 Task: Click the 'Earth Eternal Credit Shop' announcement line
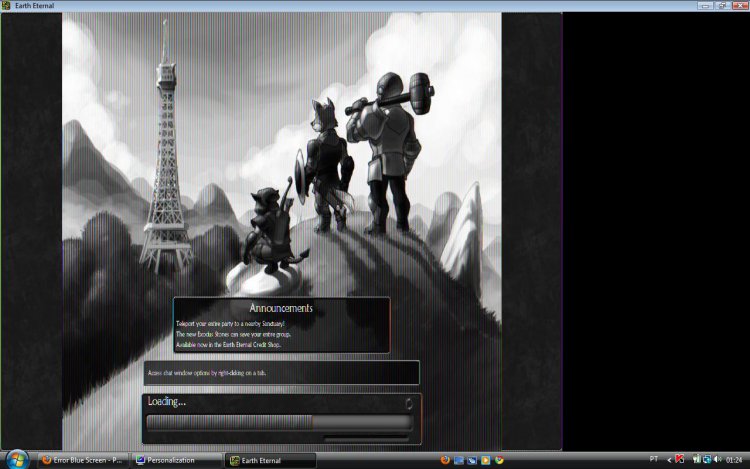tap(228, 345)
